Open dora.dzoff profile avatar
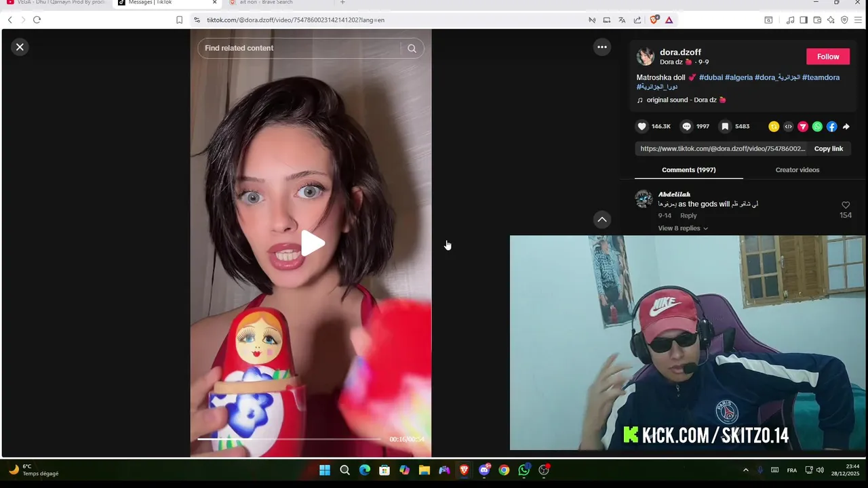 tap(646, 56)
